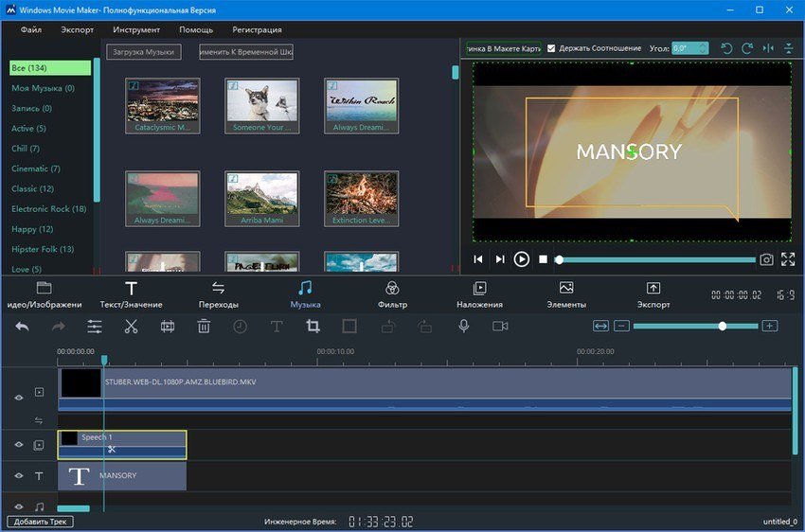Toggle the Держать Соотношение checkbox
805x532 pixels.
point(552,48)
